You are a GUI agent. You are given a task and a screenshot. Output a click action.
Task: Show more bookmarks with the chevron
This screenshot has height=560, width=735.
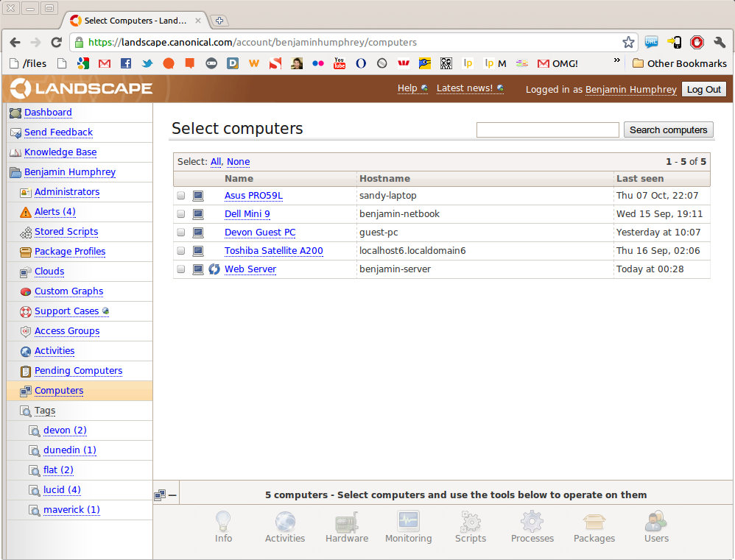[x=617, y=60]
